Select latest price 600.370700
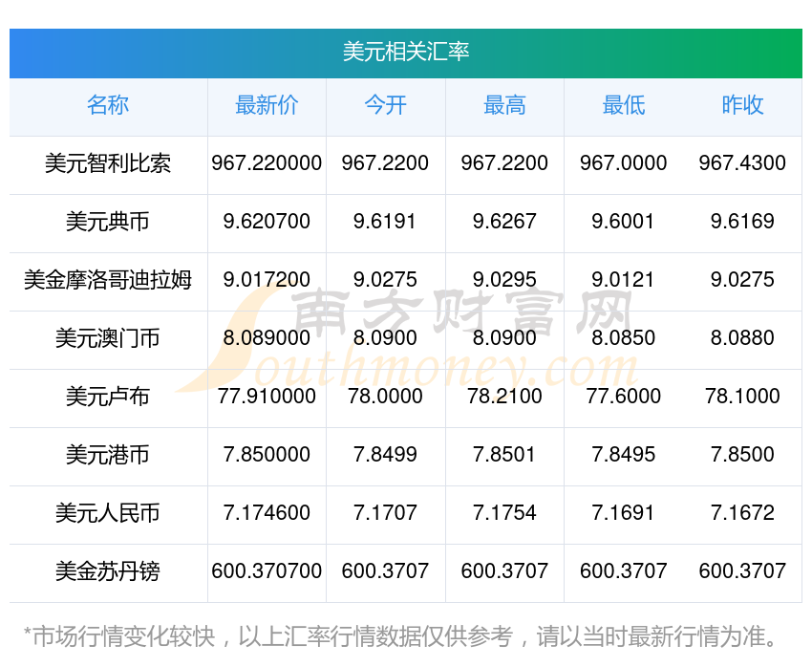 coord(267,571)
